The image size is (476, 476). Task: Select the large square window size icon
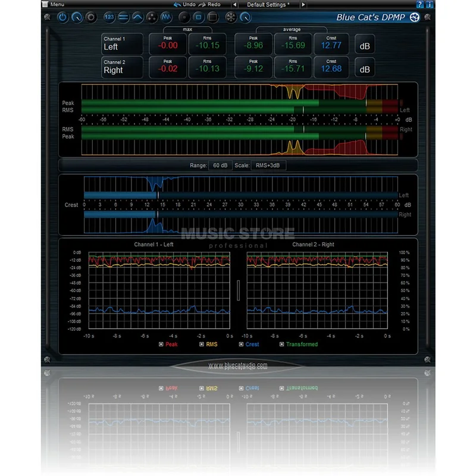[213, 17]
